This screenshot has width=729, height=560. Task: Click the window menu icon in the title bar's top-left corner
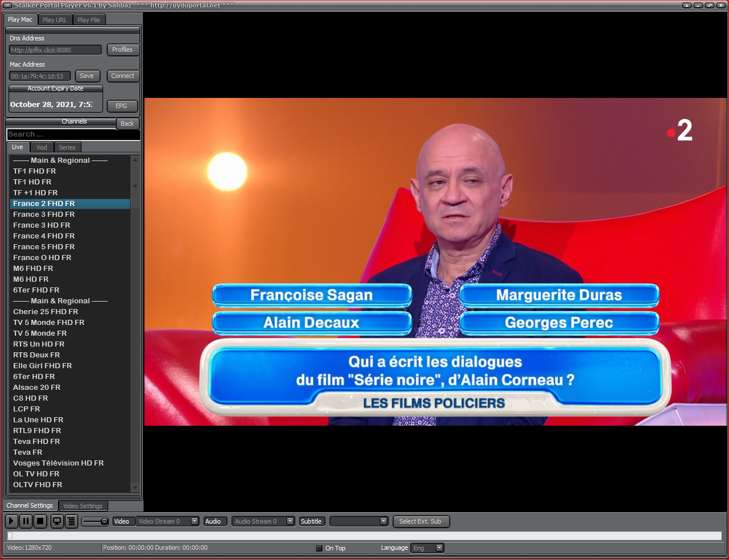click(x=7, y=5)
